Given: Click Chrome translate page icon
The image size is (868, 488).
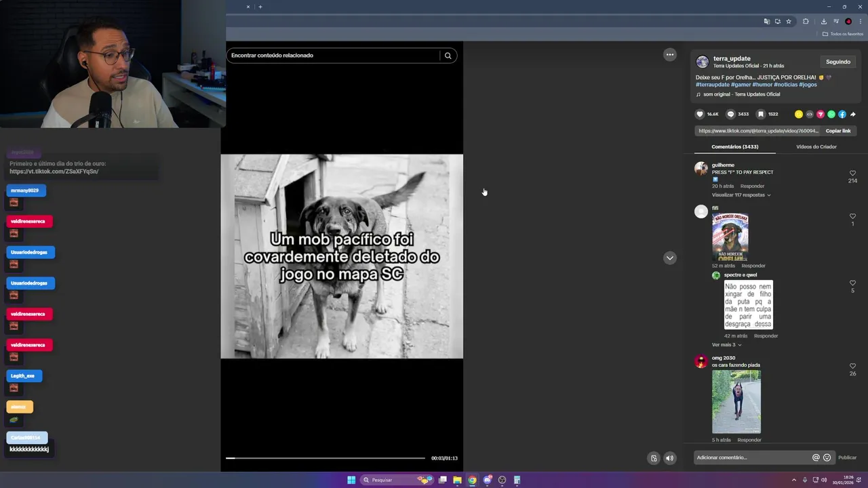Looking at the screenshot, I should 767,22.
